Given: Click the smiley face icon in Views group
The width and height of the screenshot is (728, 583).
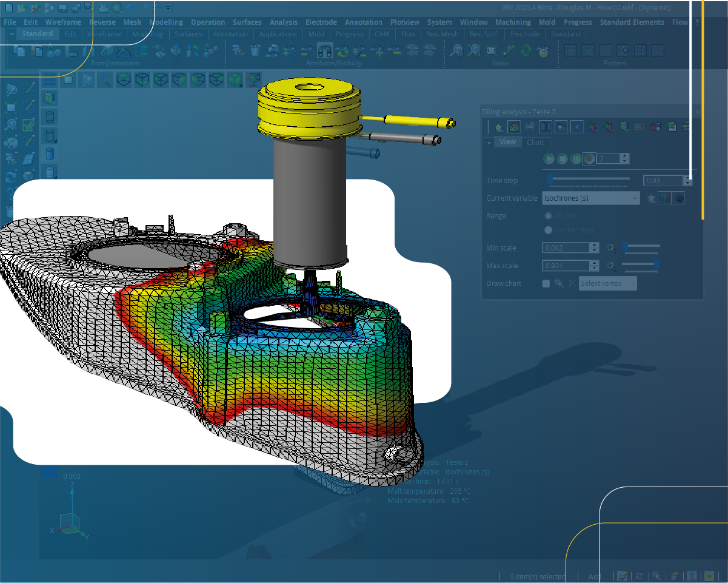Looking at the screenshot, I should (543, 51).
